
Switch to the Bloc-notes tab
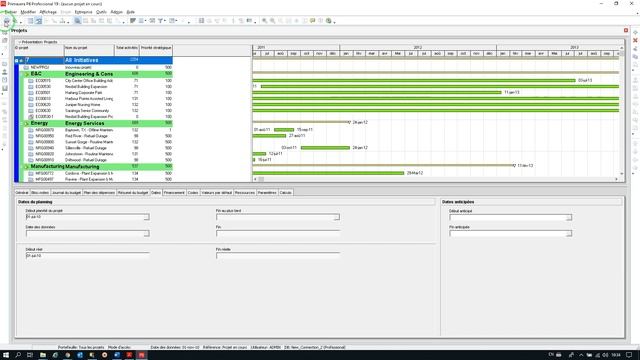click(40, 192)
